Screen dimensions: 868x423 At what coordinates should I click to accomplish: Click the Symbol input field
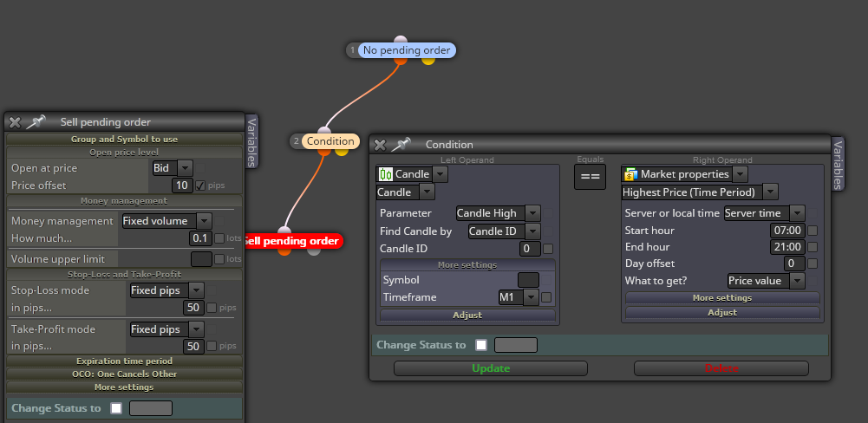(x=528, y=280)
